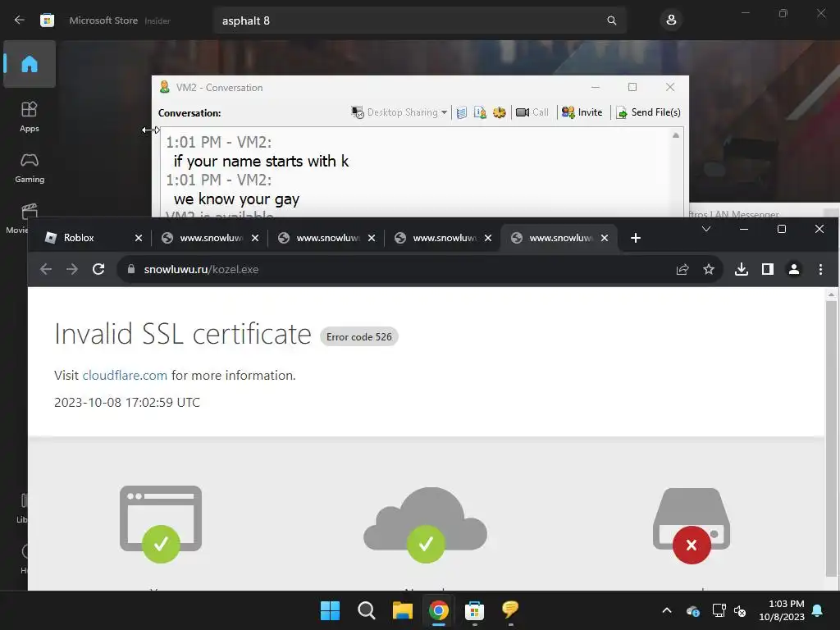
Task: Click the network status tray icon
Action: pyautogui.click(x=719, y=610)
